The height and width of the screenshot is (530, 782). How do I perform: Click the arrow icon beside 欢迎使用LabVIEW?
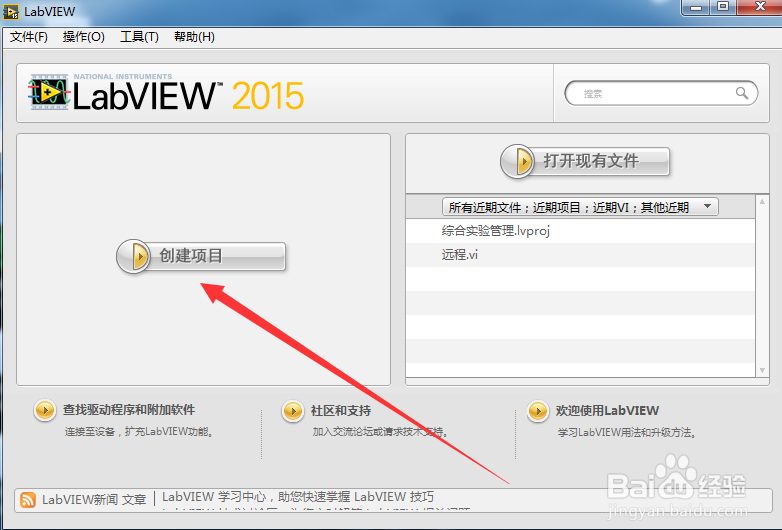538,411
